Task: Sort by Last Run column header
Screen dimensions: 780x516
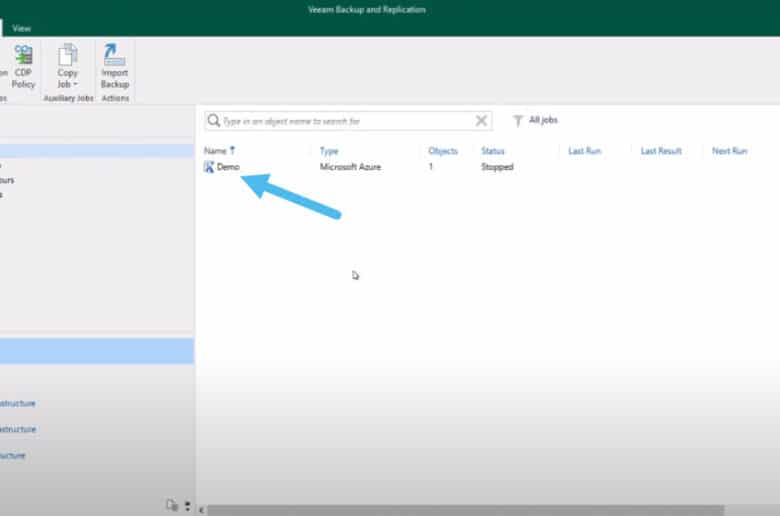Action: pyautogui.click(x=585, y=151)
